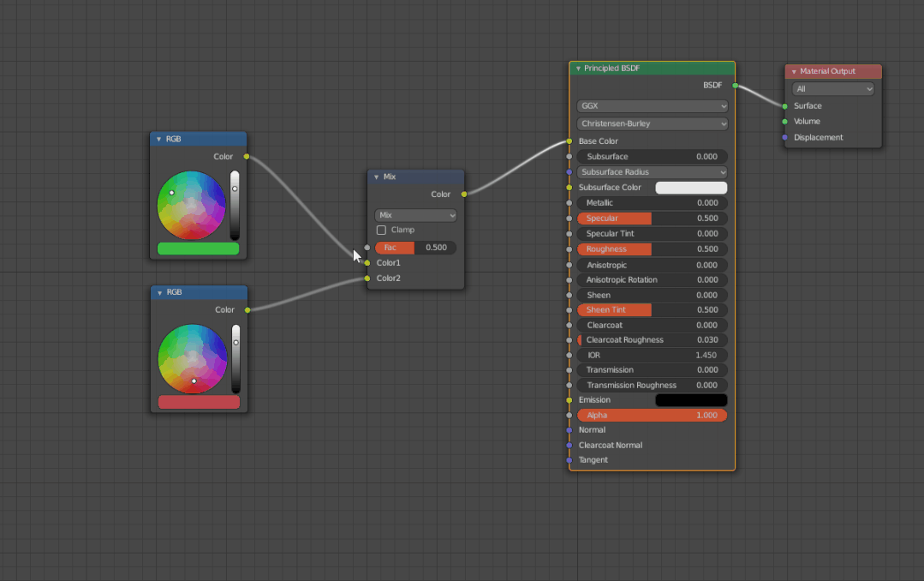This screenshot has height=581, width=924.
Task: Click the BSDF output socket
Action: pos(735,86)
